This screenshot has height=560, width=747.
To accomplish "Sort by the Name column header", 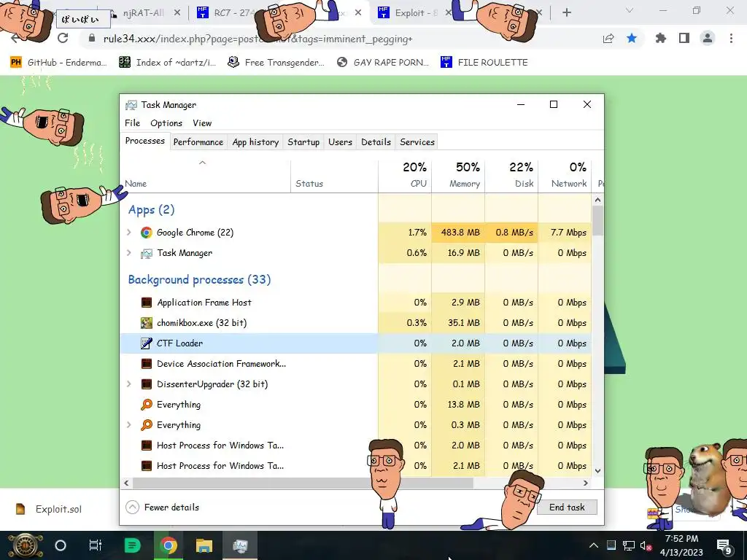I will point(205,175).
